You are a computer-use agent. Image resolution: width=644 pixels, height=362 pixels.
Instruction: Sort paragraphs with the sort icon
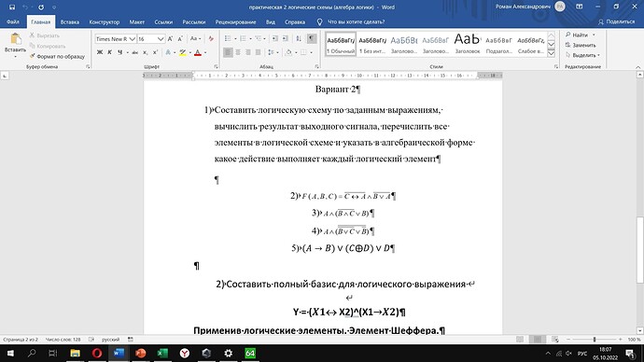(299, 38)
